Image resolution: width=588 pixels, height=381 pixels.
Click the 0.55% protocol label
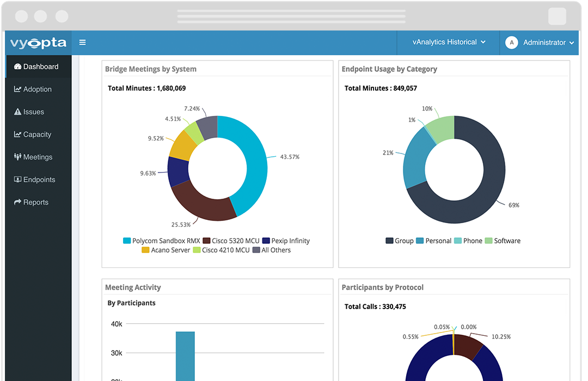[x=411, y=337]
